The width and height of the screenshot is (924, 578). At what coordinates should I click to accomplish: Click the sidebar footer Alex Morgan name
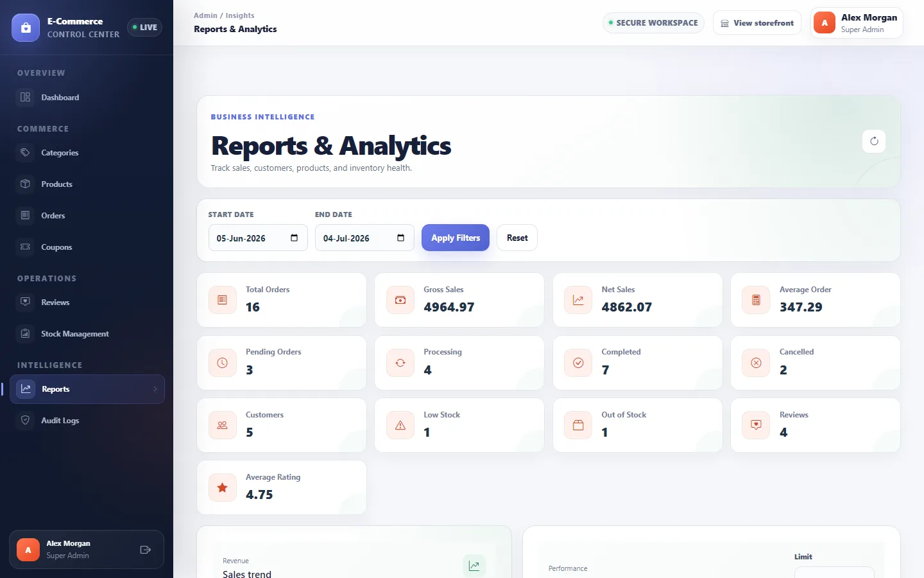pos(68,543)
